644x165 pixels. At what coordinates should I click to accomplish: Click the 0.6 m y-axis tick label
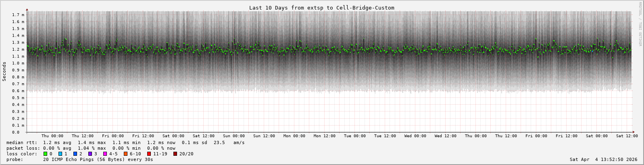(x=18, y=91)
